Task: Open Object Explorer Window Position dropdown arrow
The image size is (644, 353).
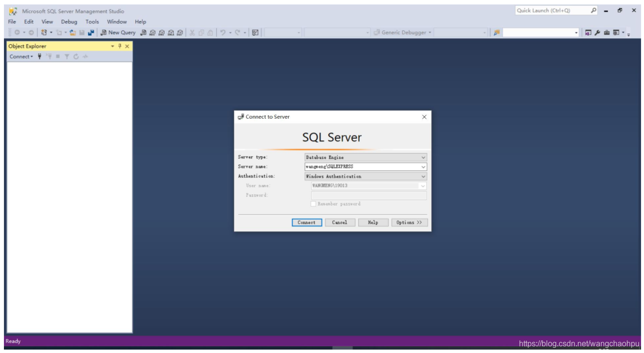Action: pos(112,46)
